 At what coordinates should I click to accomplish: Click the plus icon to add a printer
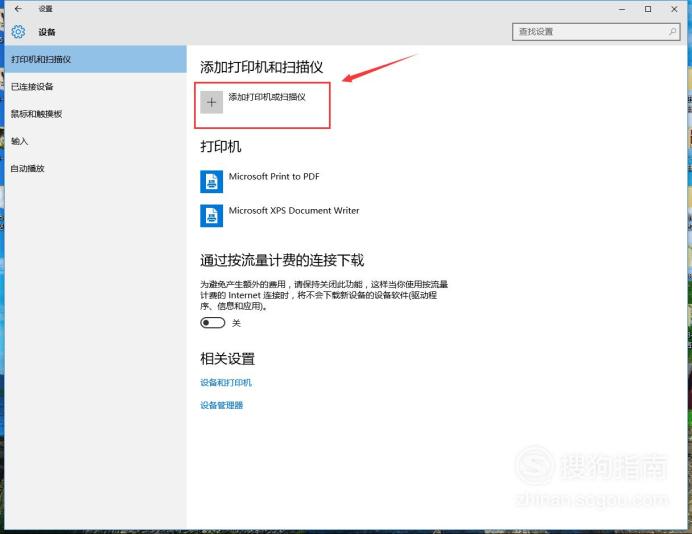coord(211,102)
